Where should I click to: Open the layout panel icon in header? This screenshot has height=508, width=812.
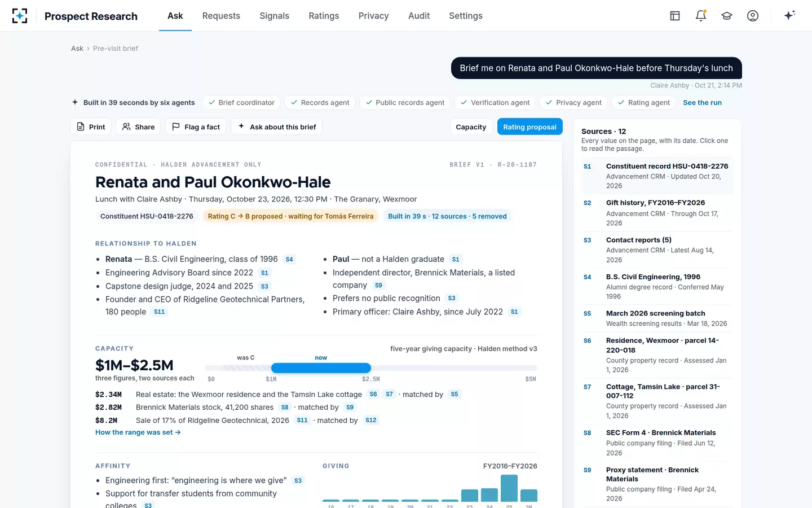(x=675, y=16)
